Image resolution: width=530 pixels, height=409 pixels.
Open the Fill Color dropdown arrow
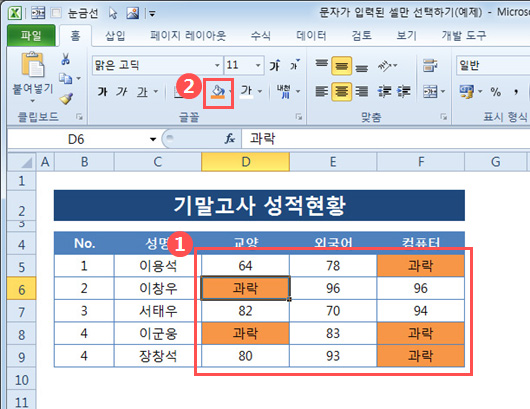point(230,91)
